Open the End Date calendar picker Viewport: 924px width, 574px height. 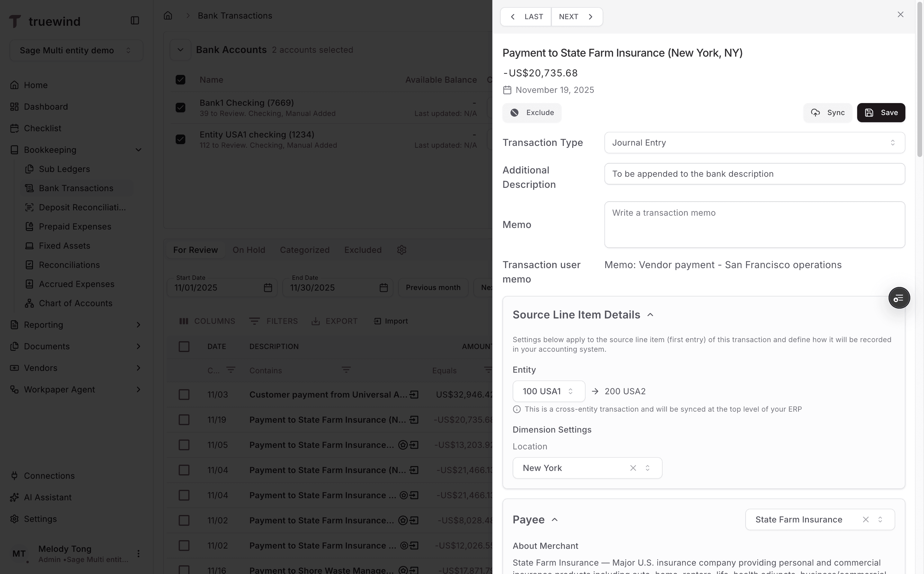pos(384,288)
